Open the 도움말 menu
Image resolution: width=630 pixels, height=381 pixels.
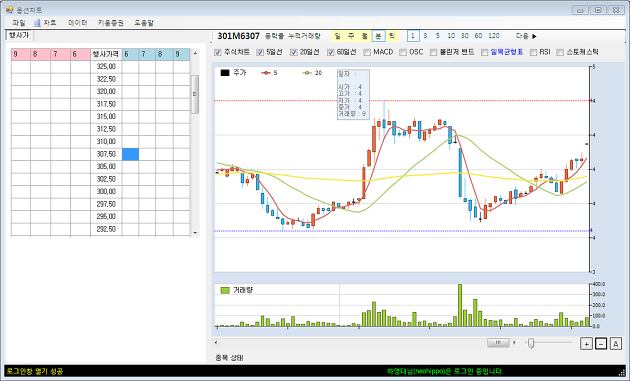click(144, 23)
